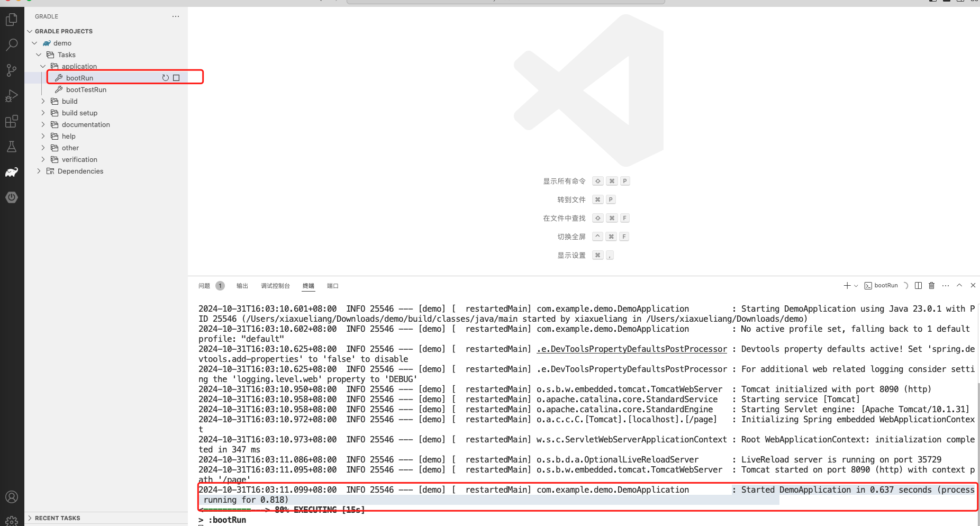980x526 pixels.
Task: Open Spring Boot Dashboard power icon
Action: pos(12,197)
